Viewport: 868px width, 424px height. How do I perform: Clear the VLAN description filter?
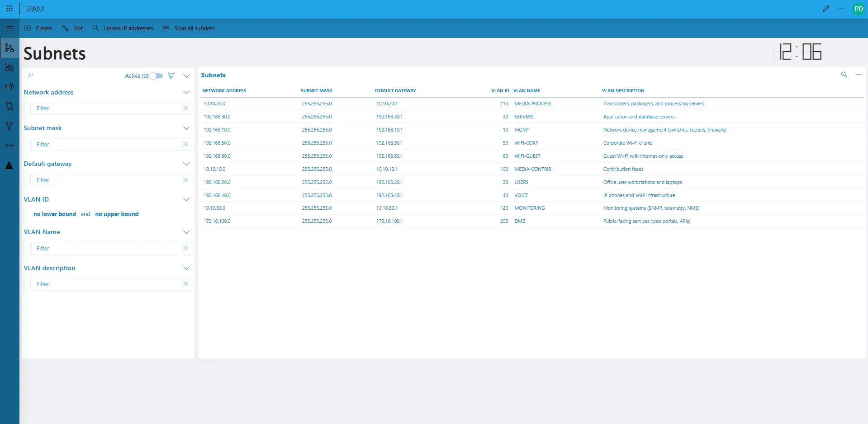tap(185, 284)
